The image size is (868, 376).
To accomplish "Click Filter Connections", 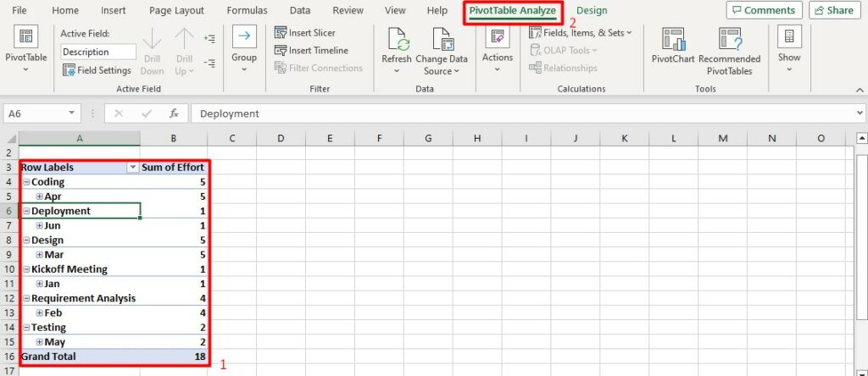I will [x=319, y=68].
